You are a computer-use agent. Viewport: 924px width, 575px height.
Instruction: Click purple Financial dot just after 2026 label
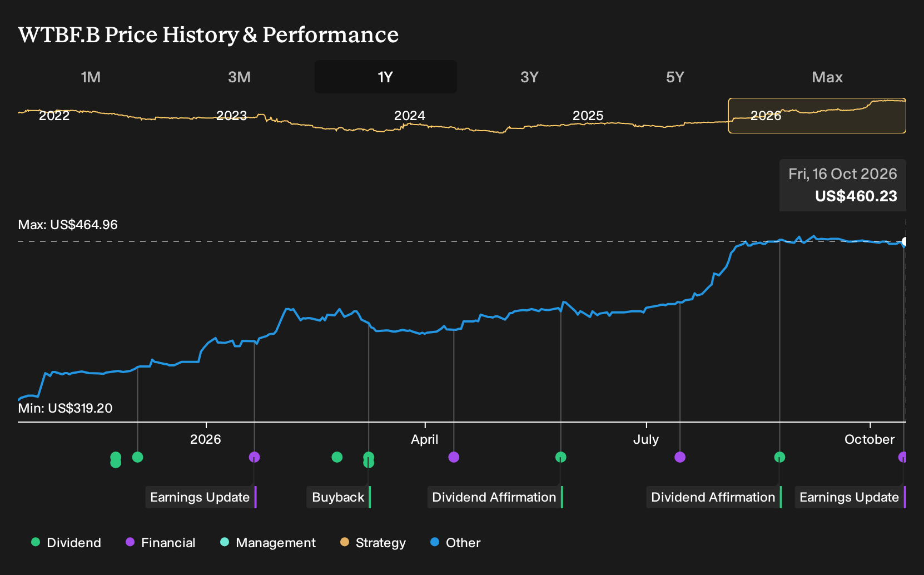[x=254, y=457]
